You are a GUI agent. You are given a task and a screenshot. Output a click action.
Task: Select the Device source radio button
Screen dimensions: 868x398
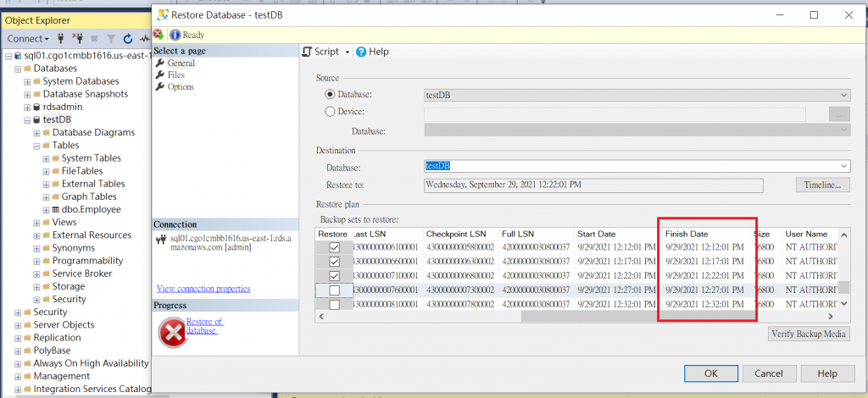click(331, 112)
